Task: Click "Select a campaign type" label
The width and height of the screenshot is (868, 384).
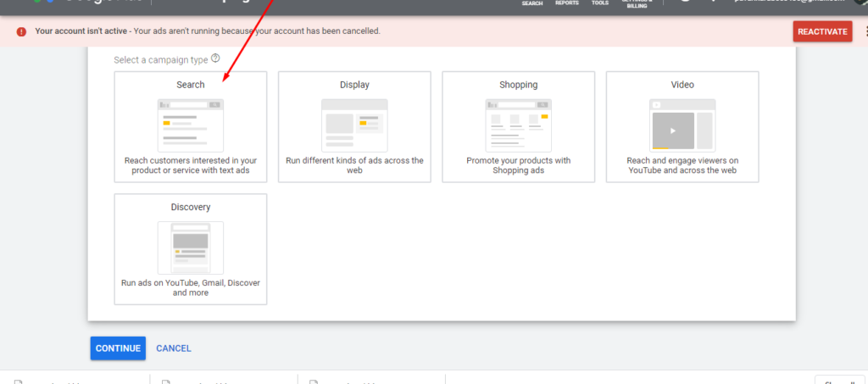Action: point(161,59)
